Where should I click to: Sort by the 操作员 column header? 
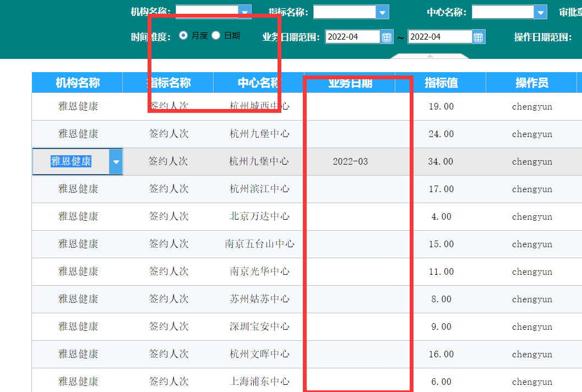click(x=531, y=83)
